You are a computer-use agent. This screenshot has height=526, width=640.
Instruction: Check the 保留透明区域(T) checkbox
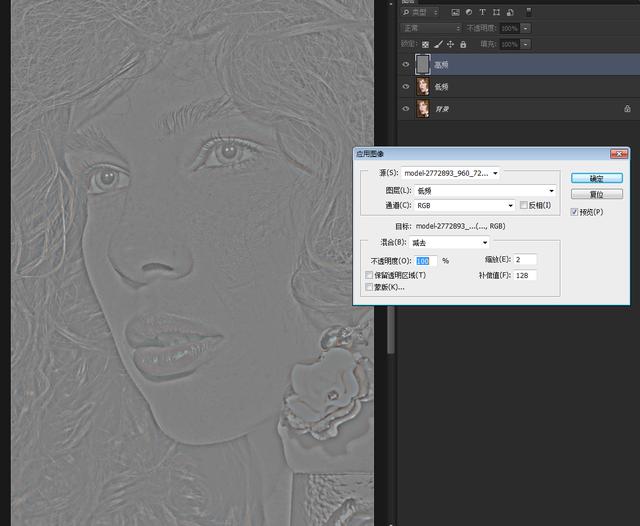coord(369,274)
